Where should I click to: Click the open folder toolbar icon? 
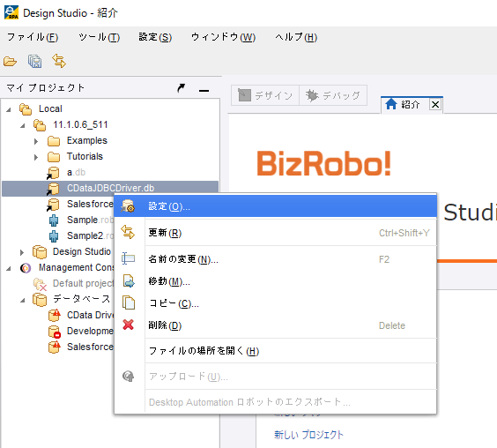pyautogui.click(x=10, y=61)
